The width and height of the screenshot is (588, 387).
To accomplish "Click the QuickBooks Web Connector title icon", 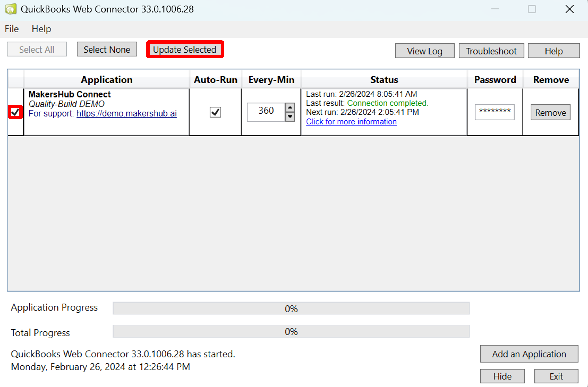I will tap(11, 9).
